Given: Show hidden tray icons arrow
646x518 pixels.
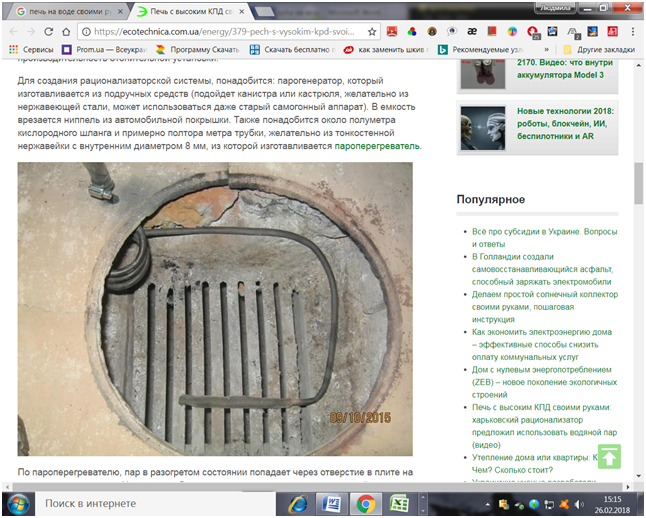Looking at the screenshot, I should point(488,504).
